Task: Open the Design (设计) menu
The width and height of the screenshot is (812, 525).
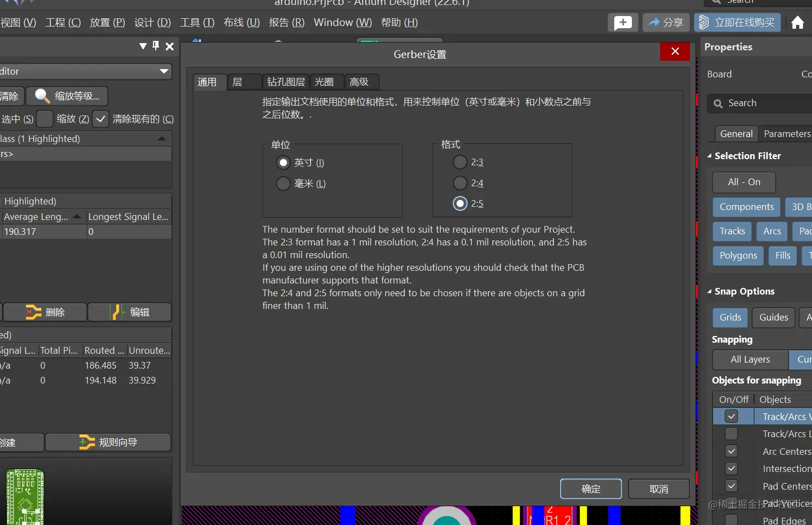Action: (x=152, y=23)
